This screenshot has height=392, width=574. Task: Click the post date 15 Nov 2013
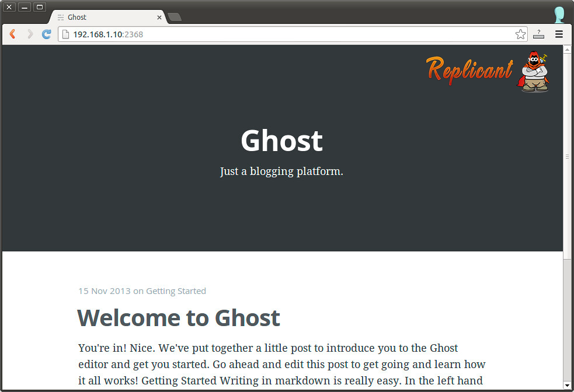tap(105, 291)
